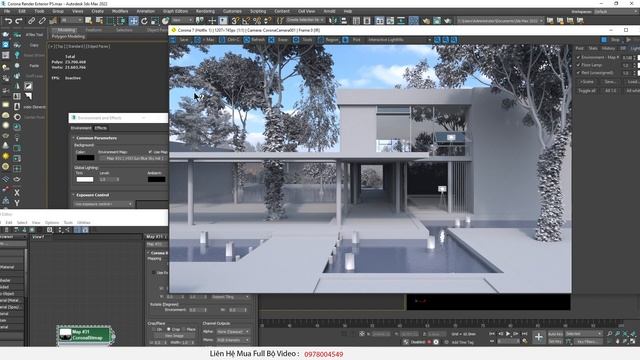Open the Graph Editors menu
The width and height of the screenshot is (640, 360).
(176, 11)
